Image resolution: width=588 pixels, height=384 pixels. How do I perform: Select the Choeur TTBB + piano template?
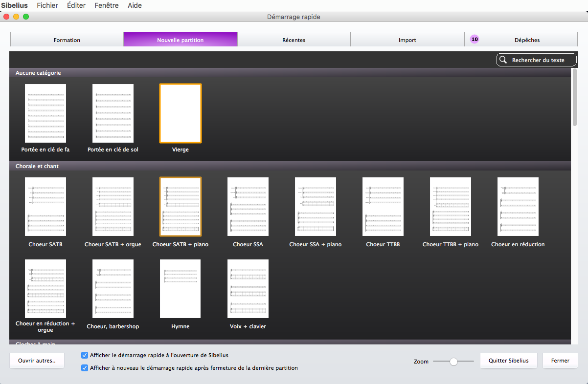[x=450, y=207]
